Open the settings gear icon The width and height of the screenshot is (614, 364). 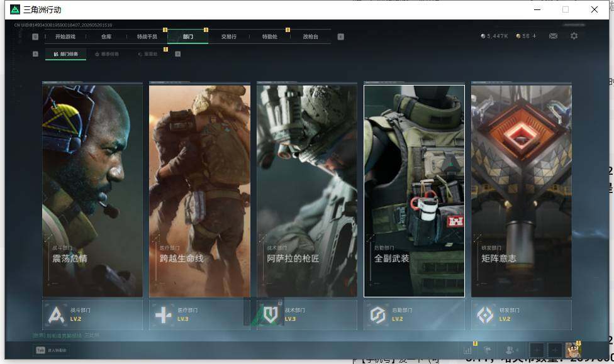pos(574,36)
